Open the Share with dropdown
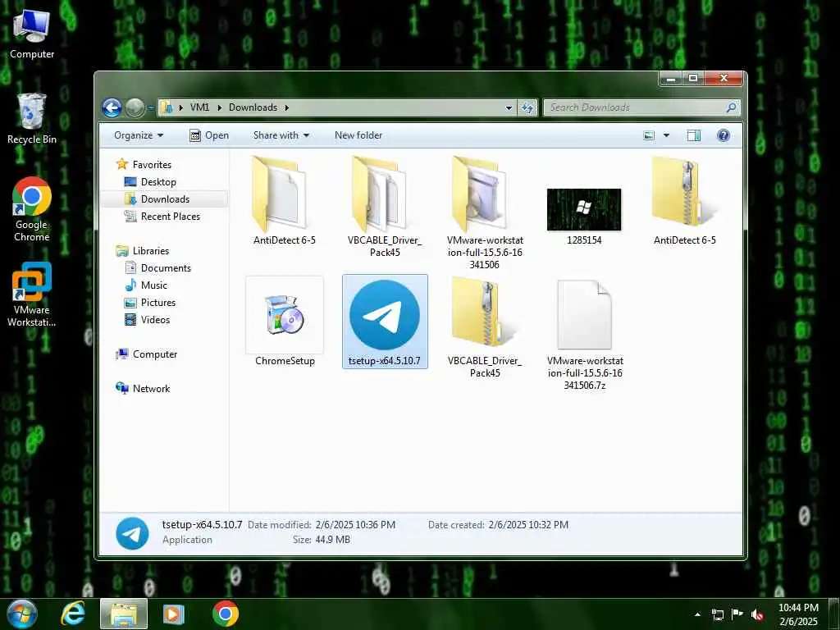This screenshot has width=840, height=630. pyautogui.click(x=281, y=135)
